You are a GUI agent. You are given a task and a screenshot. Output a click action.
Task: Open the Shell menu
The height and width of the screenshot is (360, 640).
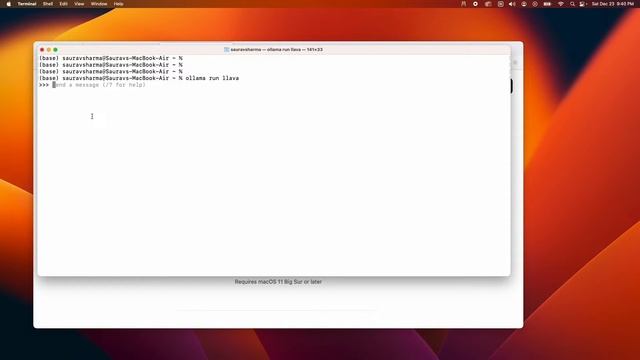click(48, 4)
